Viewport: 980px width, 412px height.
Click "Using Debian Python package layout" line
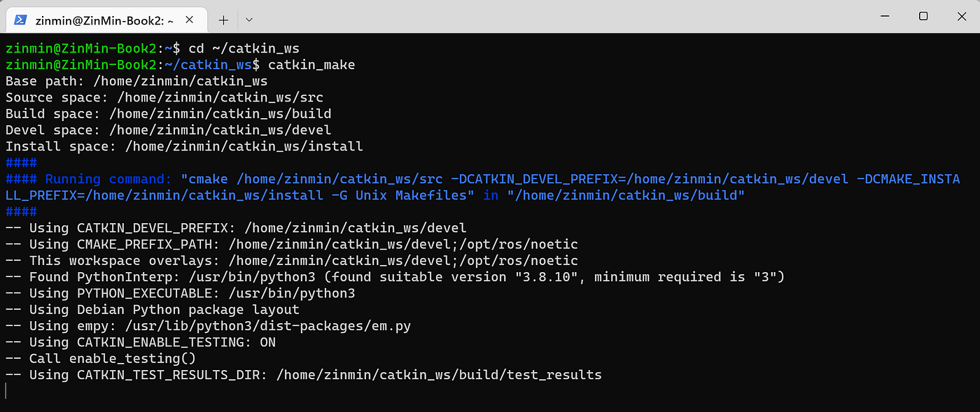153,309
